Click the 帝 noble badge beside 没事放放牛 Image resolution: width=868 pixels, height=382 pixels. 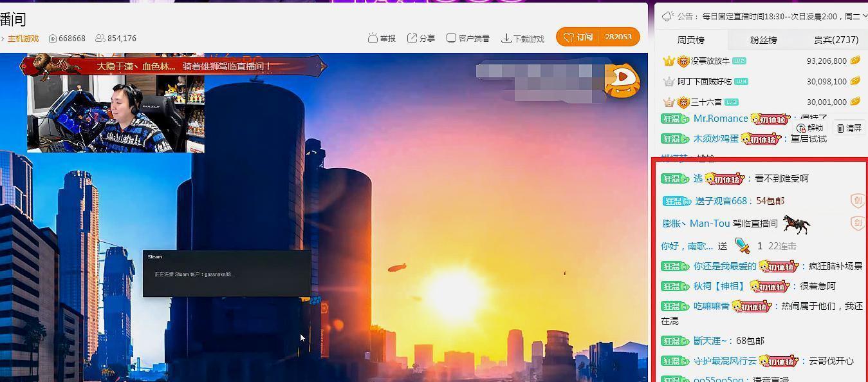[683, 61]
